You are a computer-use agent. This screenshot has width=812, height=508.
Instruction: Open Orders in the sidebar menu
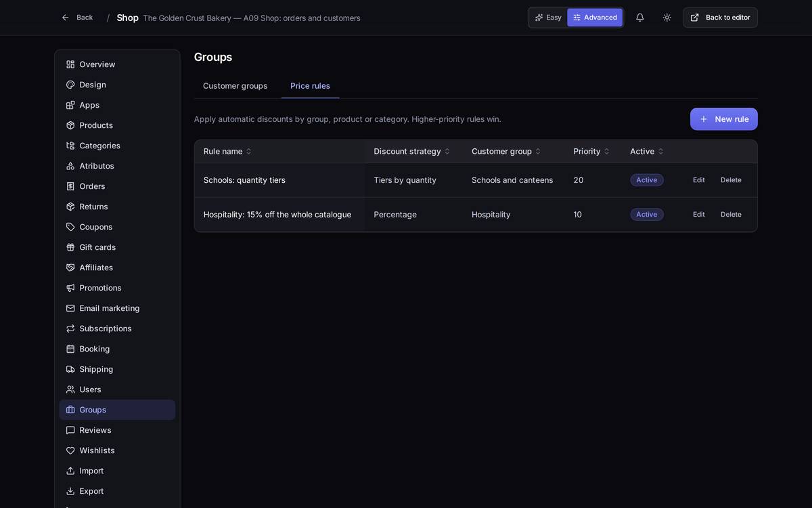pyautogui.click(x=117, y=186)
